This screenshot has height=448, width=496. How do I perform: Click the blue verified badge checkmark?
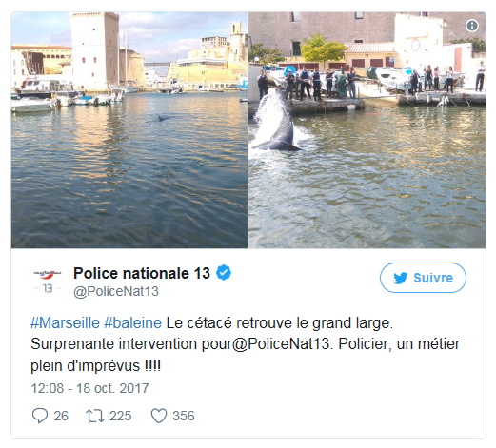pyautogui.click(x=224, y=273)
